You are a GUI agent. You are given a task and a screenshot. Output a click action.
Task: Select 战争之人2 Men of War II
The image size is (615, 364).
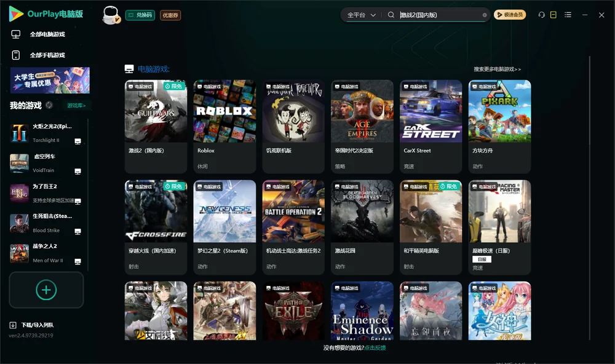[46, 253]
